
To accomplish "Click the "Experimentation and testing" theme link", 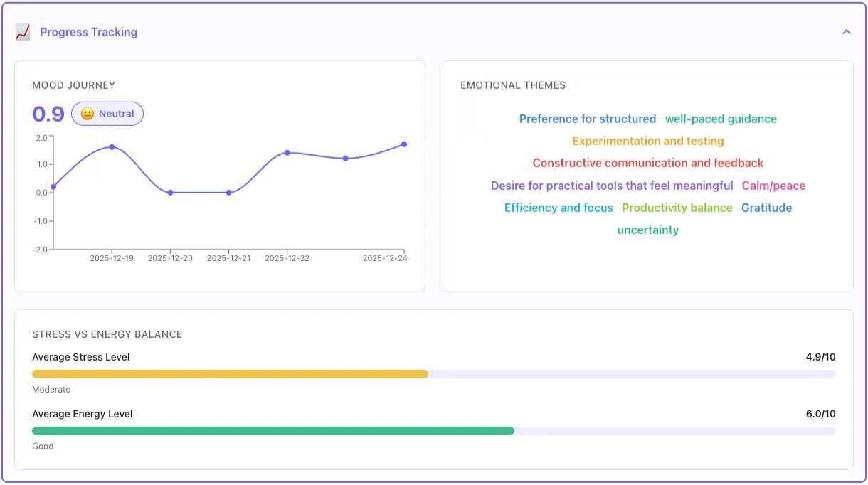I will click(x=647, y=141).
